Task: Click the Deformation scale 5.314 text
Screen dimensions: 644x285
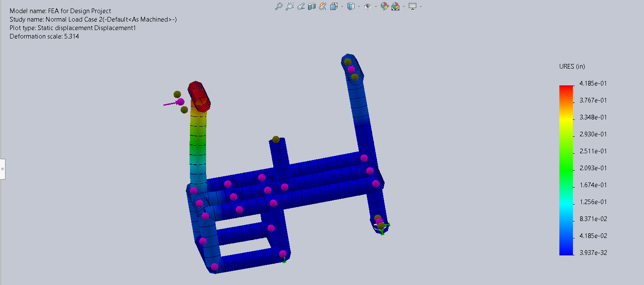Action: pyautogui.click(x=44, y=36)
